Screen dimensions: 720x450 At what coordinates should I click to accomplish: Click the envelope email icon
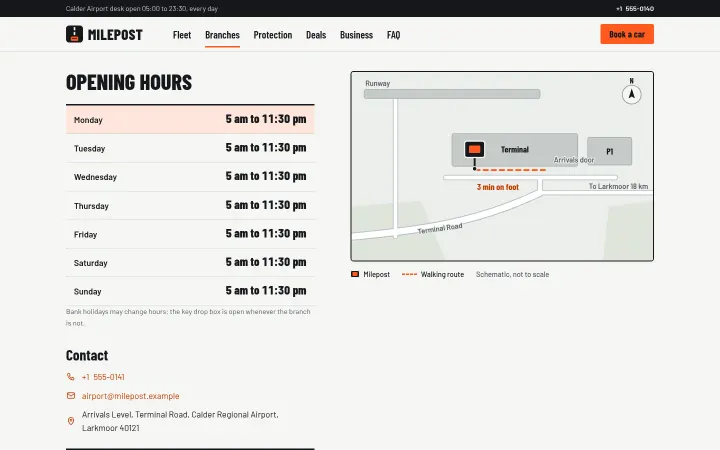(x=71, y=395)
